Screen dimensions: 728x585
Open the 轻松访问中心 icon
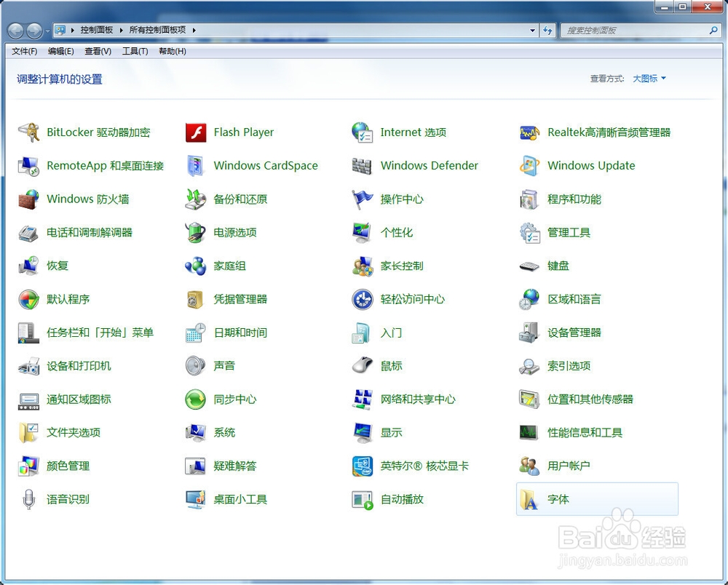362,300
